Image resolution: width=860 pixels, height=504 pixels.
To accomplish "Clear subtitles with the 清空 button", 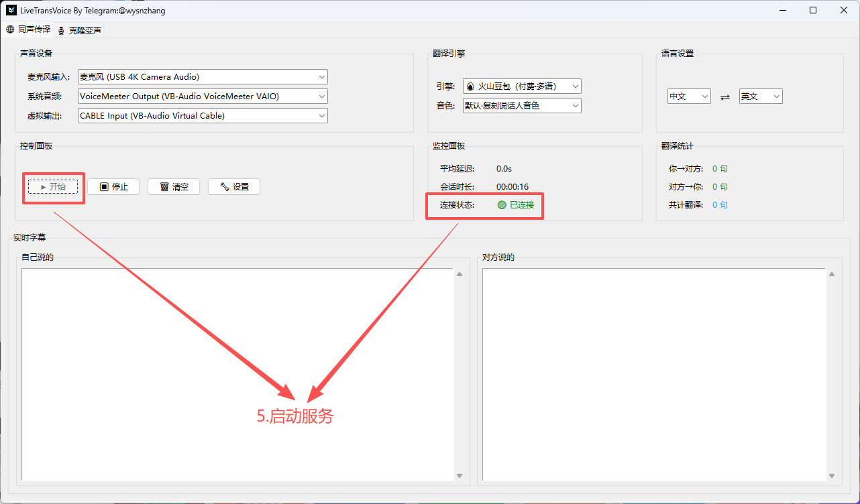I will [174, 187].
